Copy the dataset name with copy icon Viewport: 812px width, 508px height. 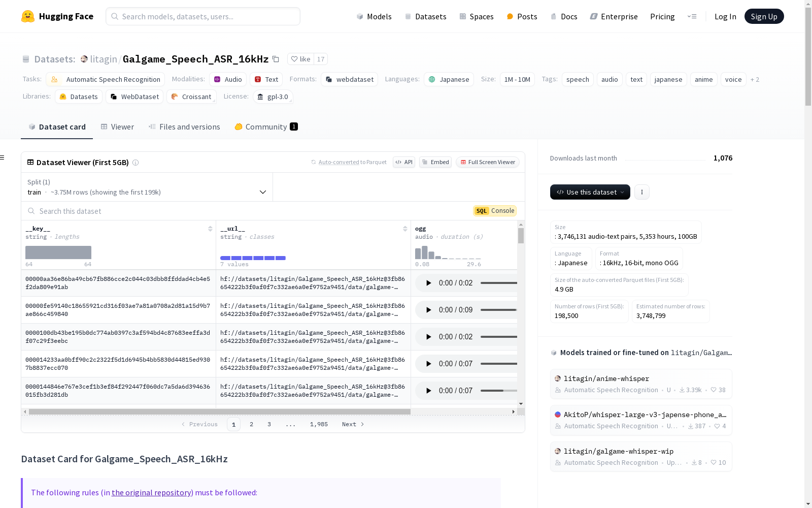[x=276, y=59]
